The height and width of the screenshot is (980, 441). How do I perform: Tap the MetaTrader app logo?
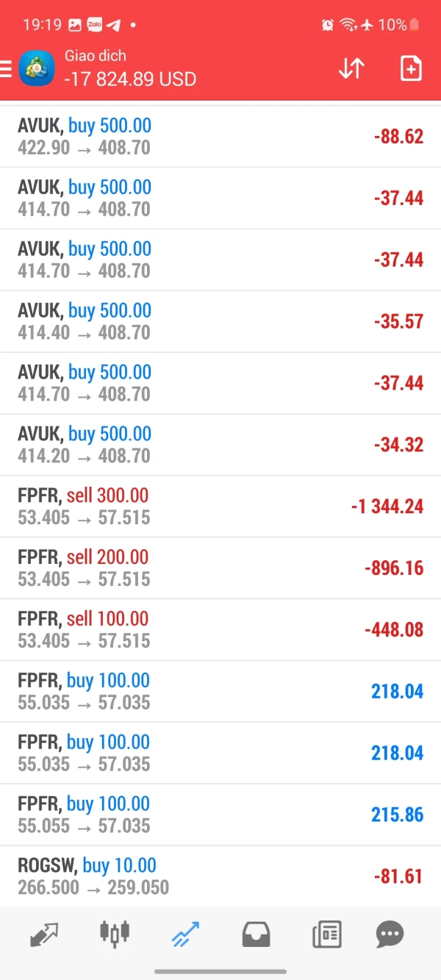click(x=37, y=68)
